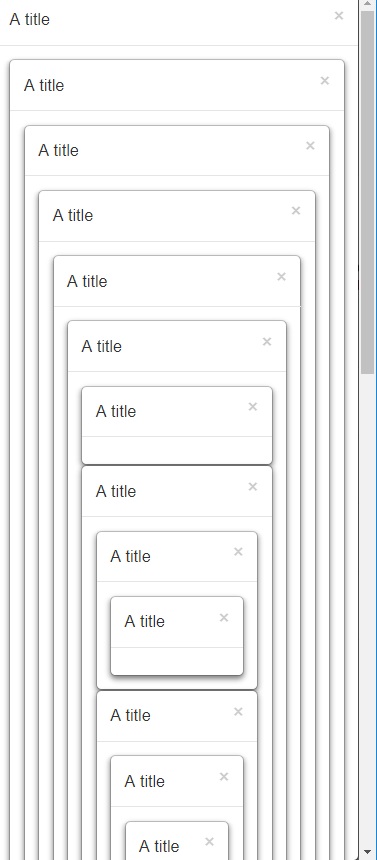Screen dimensions: 377x860
Task: Click the outermost modal's "A title" heading
Action: coord(30,19)
